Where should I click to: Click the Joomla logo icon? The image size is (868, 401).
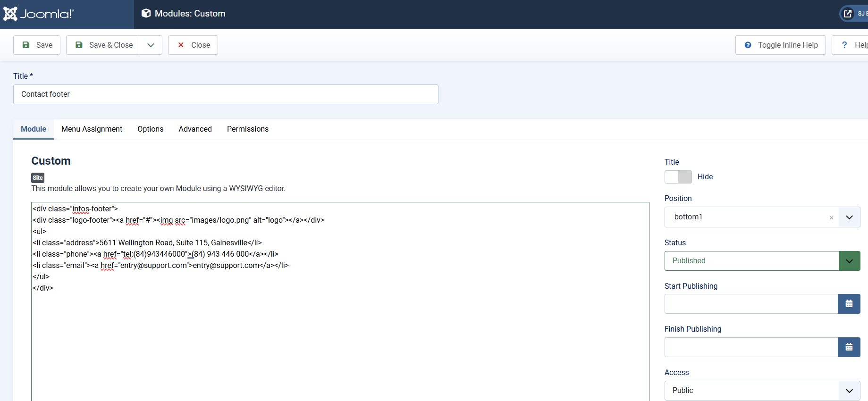pos(10,14)
